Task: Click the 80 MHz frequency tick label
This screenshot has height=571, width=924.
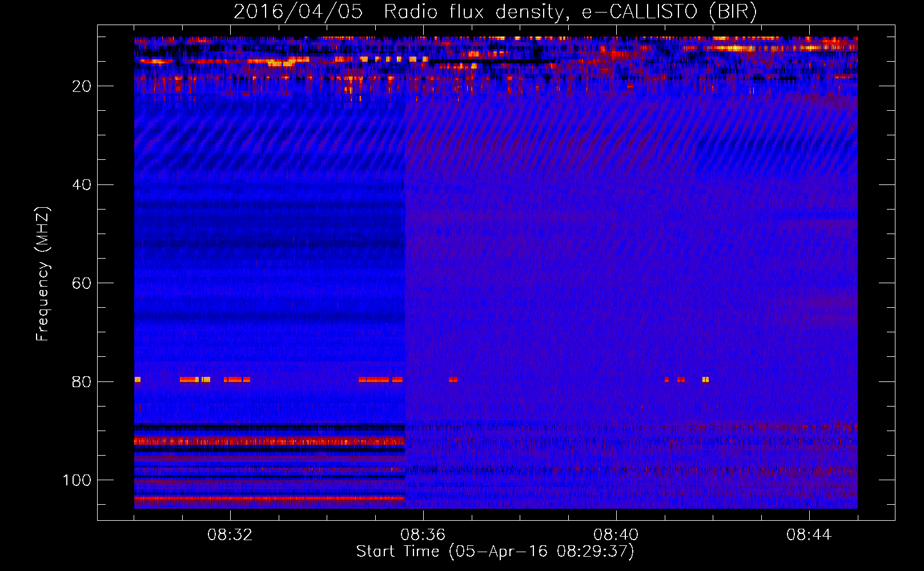Action: [82, 382]
